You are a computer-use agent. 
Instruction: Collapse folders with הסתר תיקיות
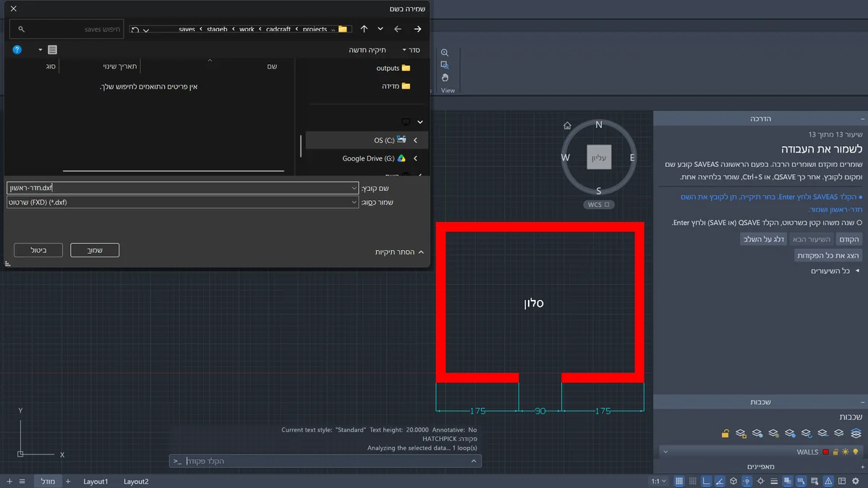tap(399, 252)
